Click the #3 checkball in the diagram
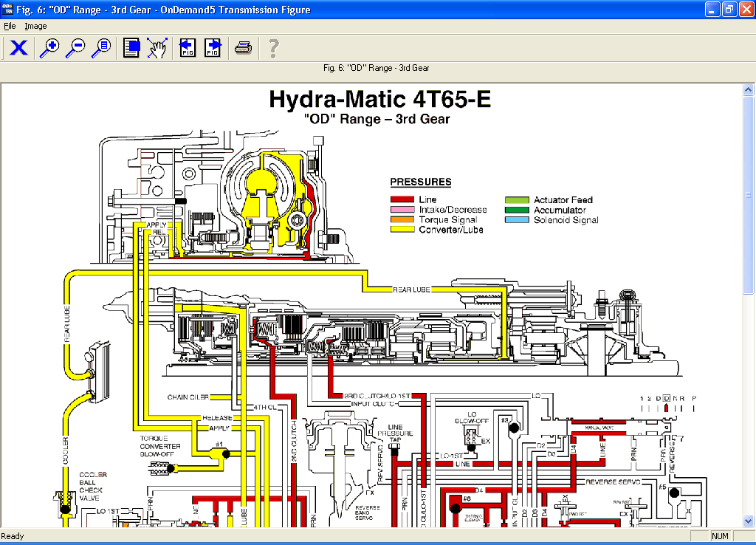Image resolution: width=756 pixels, height=545 pixels. [x=514, y=428]
